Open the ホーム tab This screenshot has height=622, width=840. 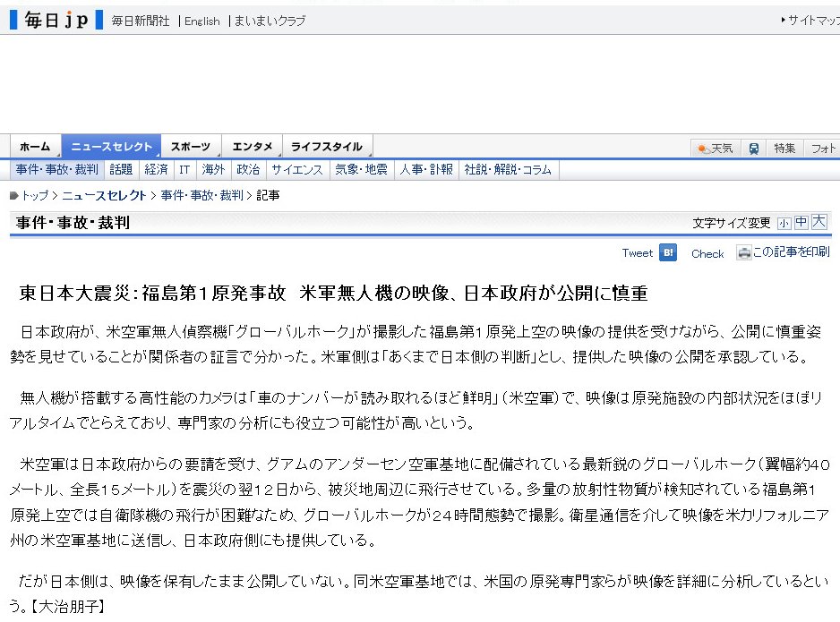coord(35,147)
